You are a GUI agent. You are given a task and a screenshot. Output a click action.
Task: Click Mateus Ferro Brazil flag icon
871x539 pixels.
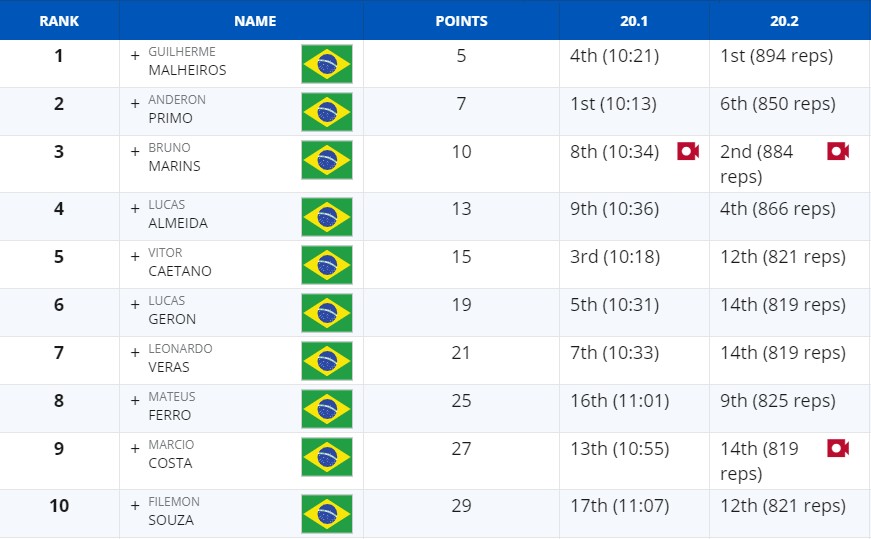[x=327, y=409]
